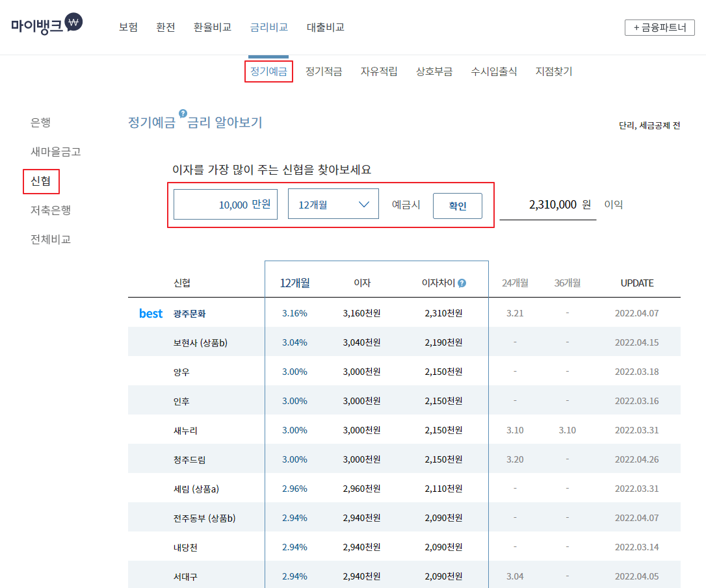The width and height of the screenshot is (706, 588).
Task: Click the 서대구 row name
Action: [x=185, y=577]
